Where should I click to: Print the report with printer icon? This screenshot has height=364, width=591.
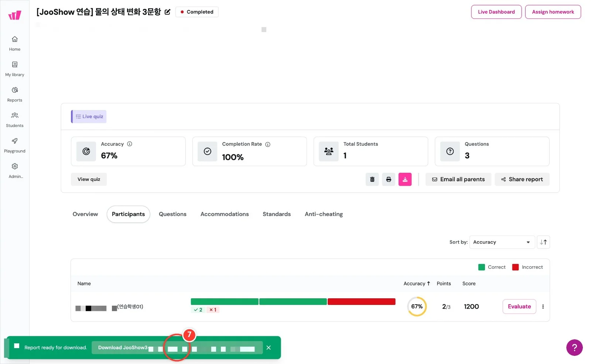click(389, 179)
